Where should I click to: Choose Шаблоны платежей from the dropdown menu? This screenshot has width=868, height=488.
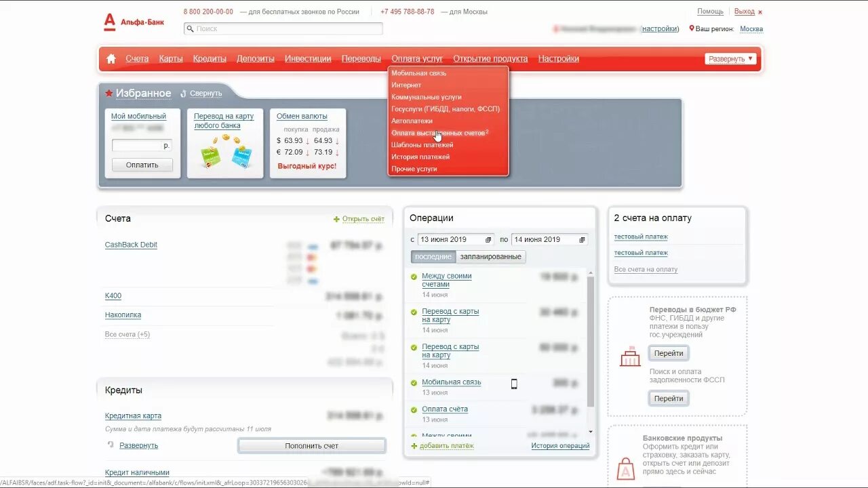point(422,145)
